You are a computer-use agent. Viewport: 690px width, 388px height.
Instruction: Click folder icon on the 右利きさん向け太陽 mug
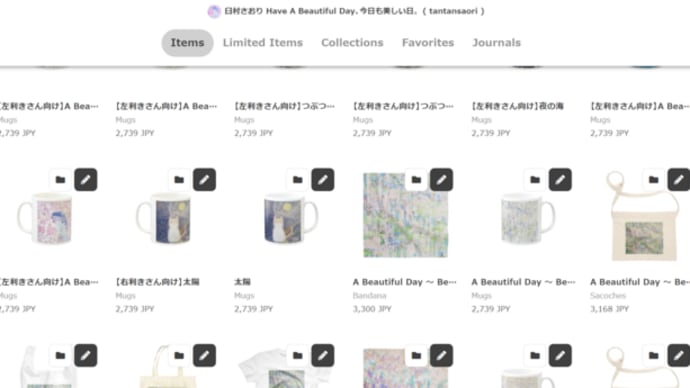(179, 179)
